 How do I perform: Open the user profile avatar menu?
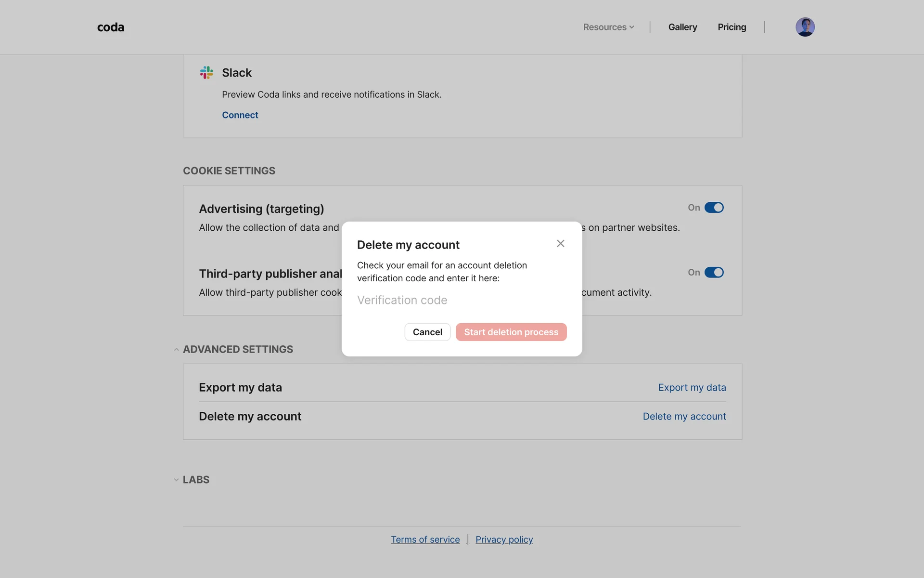point(805,27)
